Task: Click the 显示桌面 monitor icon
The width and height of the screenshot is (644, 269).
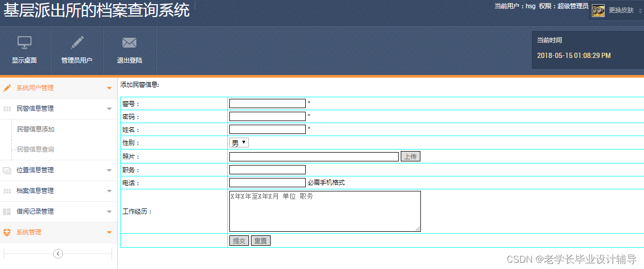Action: [24, 42]
